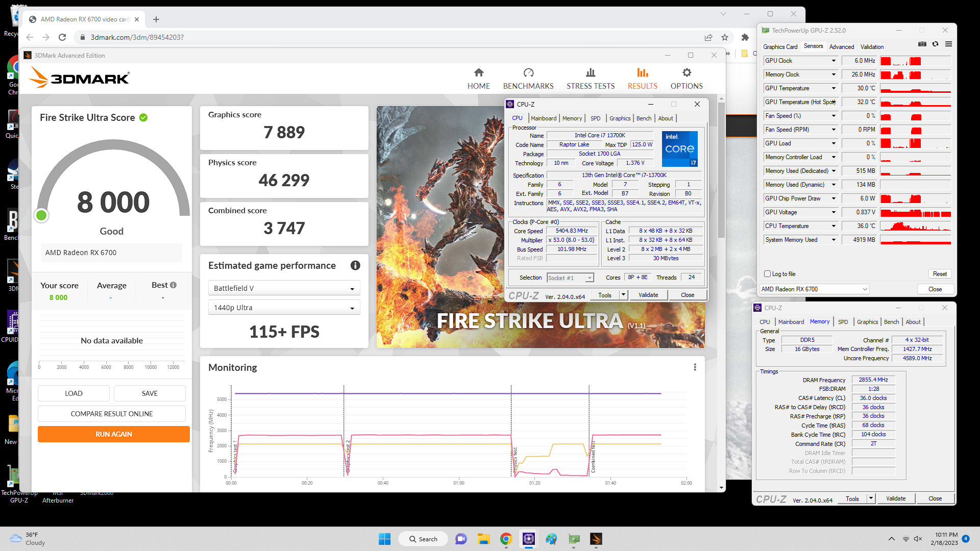
Task: Open File Explorer from the taskbar
Action: 483,539
